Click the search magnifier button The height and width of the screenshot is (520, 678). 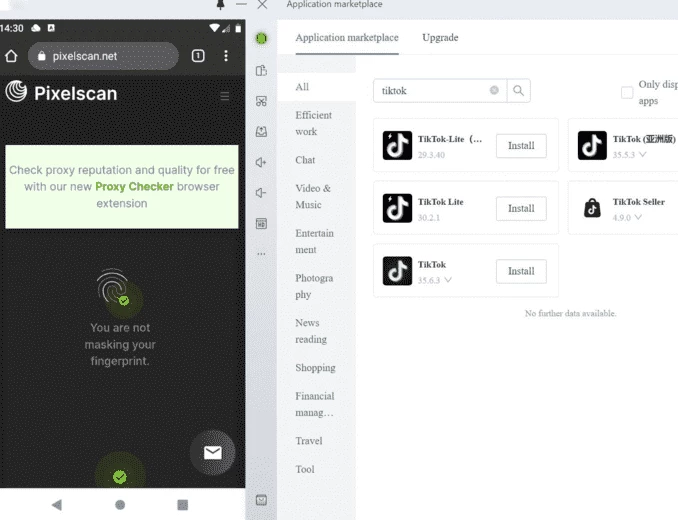tap(518, 91)
